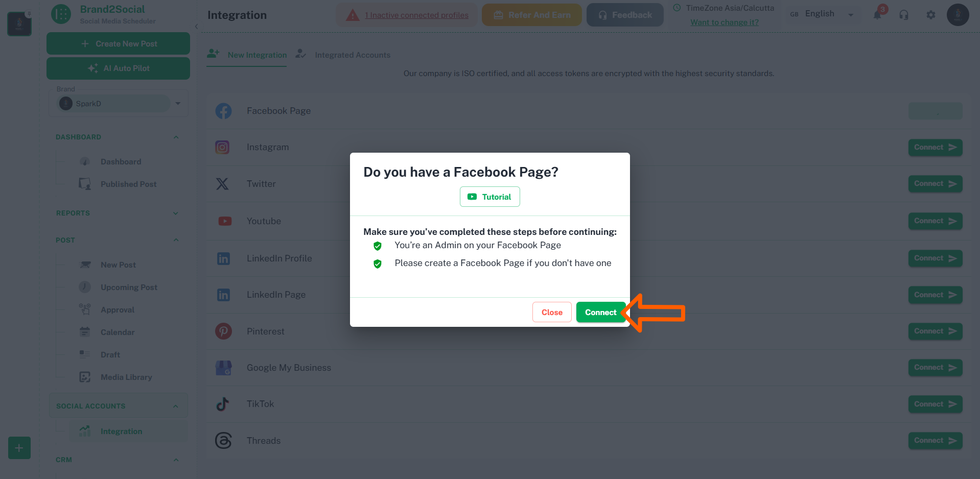Open the settings gear icon
Viewport: 980px width, 479px height.
pyautogui.click(x=930, y=15)
